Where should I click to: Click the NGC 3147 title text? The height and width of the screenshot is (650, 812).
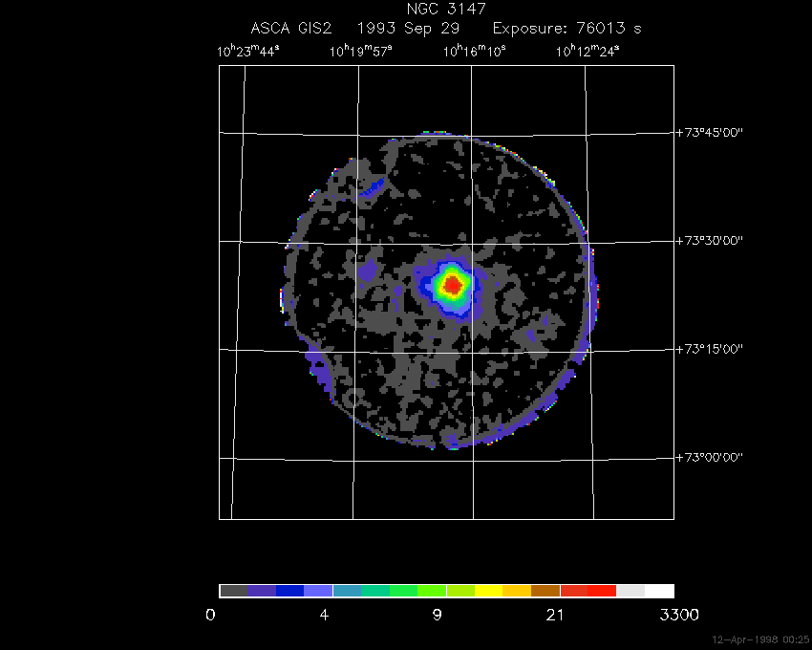point(446,9)
